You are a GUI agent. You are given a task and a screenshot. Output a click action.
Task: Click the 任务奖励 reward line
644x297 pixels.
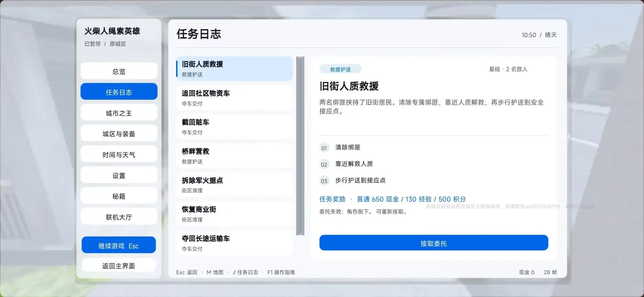pyautogui.click(x=392, y=199)
